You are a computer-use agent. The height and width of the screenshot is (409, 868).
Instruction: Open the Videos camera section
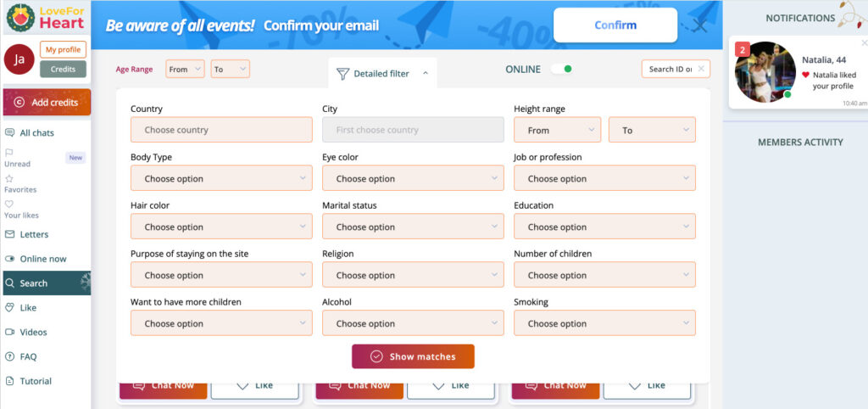pyautogui.click(x=26, y=332)
